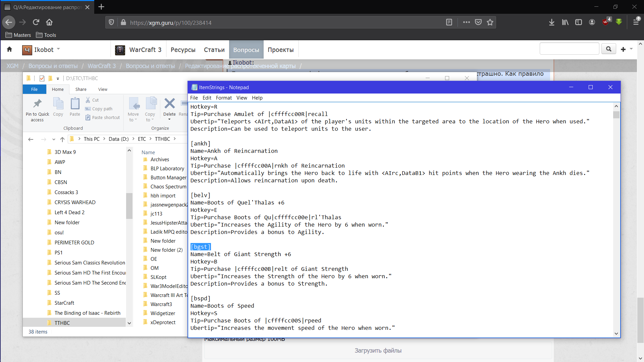Toggle reader view in address bar
The width and height of the screenshot is (644, 362).
coord(449,22)
